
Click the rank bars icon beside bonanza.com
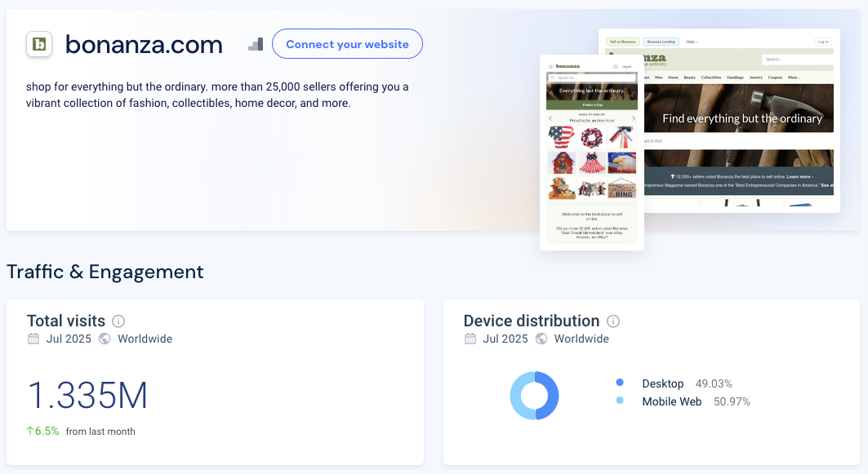point(256,44)
